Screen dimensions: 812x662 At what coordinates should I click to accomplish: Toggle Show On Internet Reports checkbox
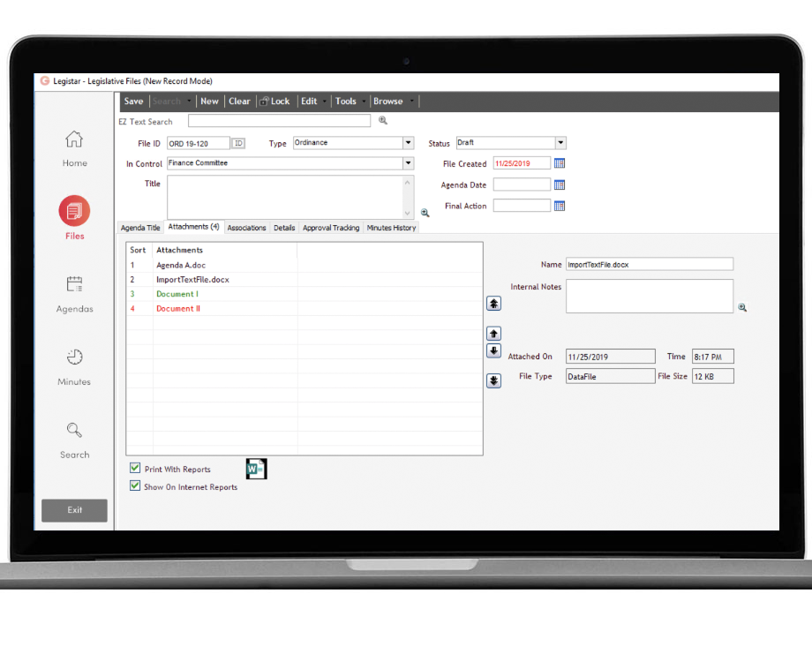tap(135, 485)
